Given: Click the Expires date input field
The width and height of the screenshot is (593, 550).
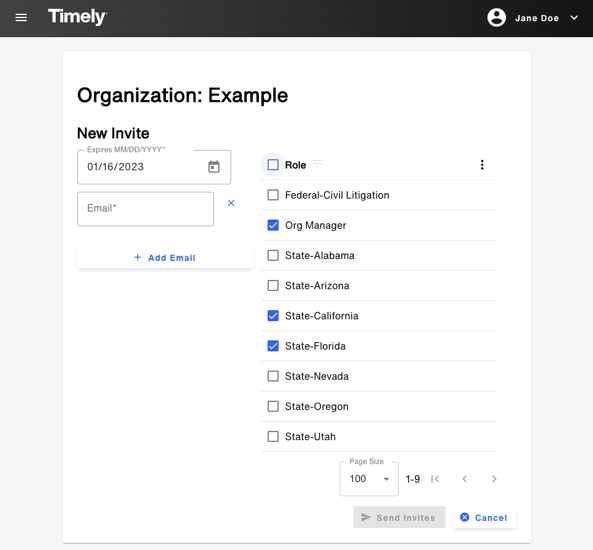Looking at the screenshot, I should (154, 167).
